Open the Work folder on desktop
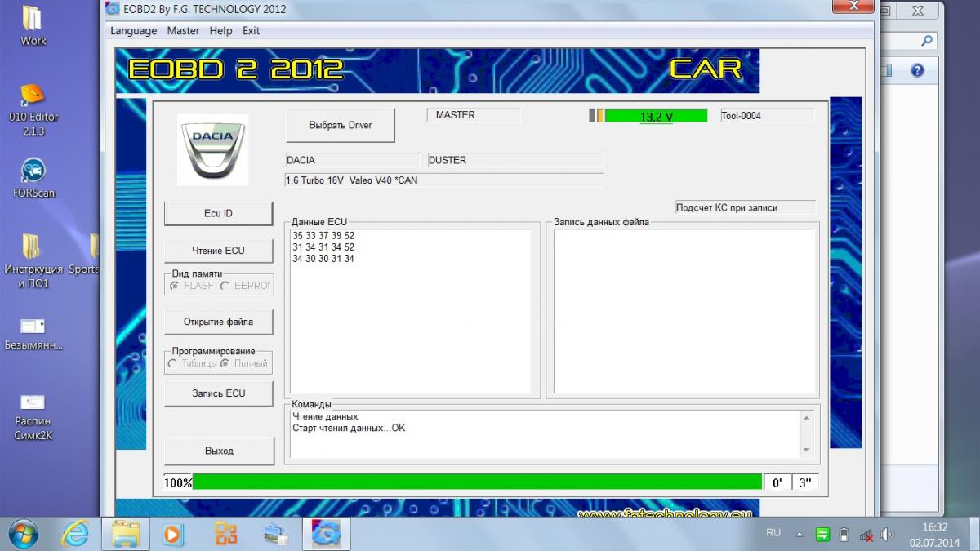Screen dimensions: 980x551 coord(33,25)
